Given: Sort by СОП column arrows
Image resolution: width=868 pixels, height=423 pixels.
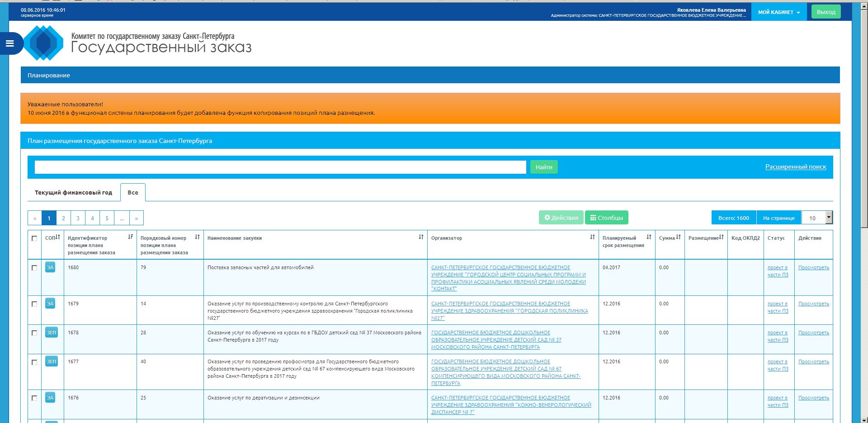Looking at the screenshot, I should tap(57, 237).
